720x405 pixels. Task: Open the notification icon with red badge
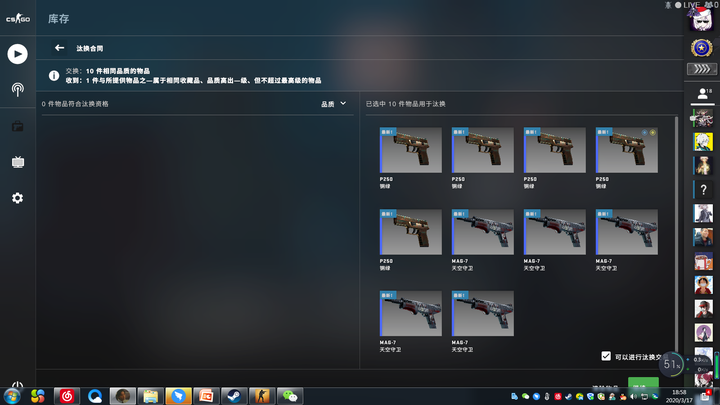tap(705, 396)
